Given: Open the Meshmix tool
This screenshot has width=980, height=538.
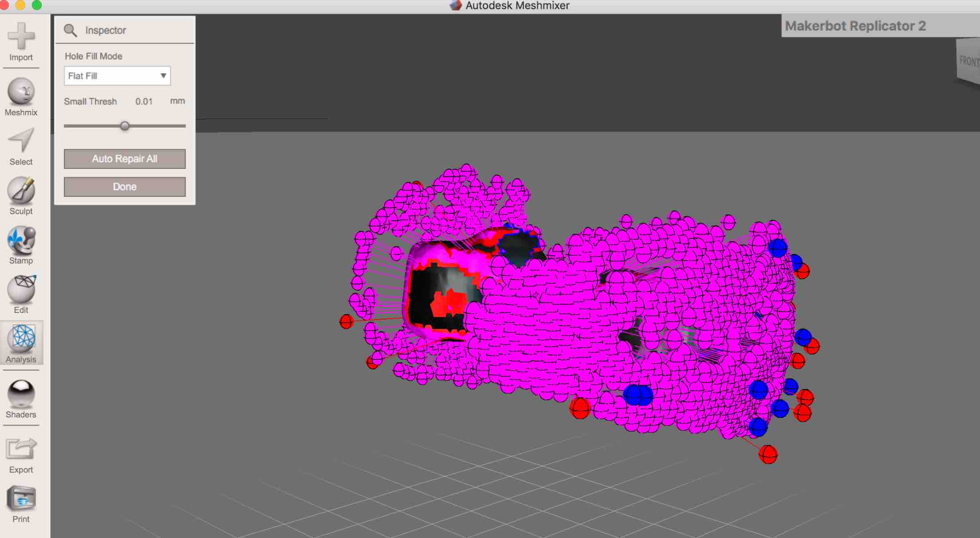Looking at the screenshot, I should point(21,92).
